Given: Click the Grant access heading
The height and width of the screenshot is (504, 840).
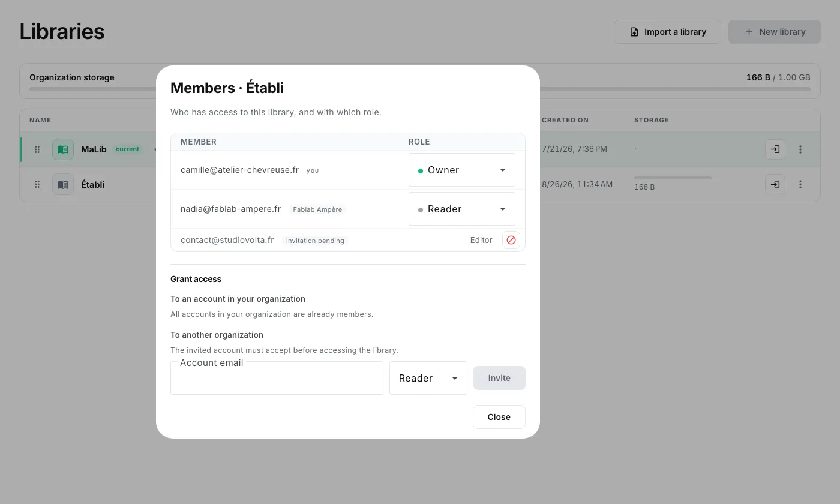Looking at the screenshot, I should click(x=196, y=279).
